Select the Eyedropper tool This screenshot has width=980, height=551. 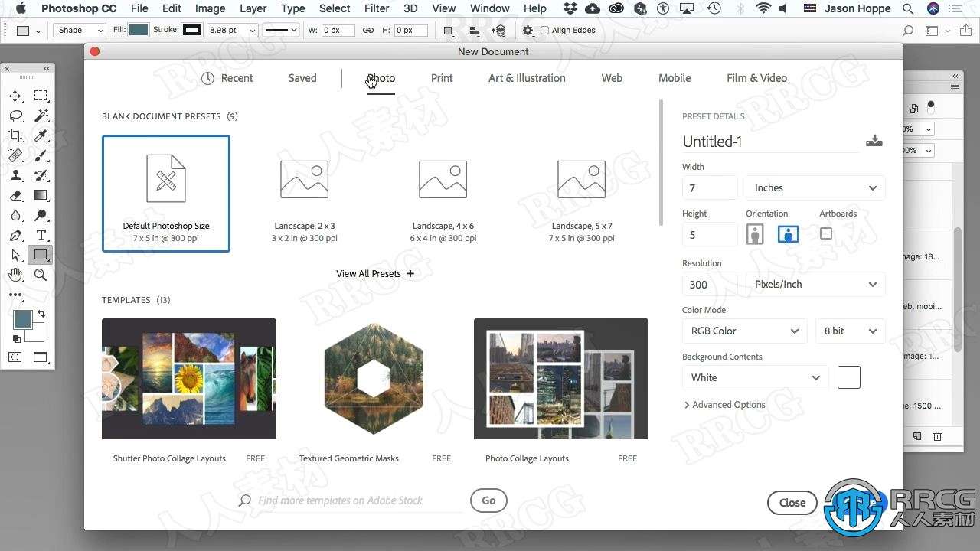tap(41, 135)
